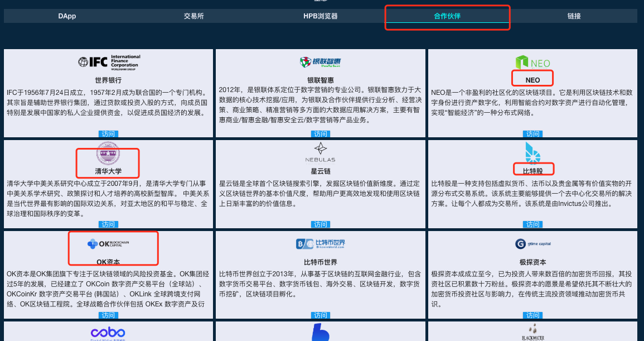The width and height of the screenshot is (644, 341).
Task: Select the 合作伙伴 tab
Action: (x=447, y=16)
